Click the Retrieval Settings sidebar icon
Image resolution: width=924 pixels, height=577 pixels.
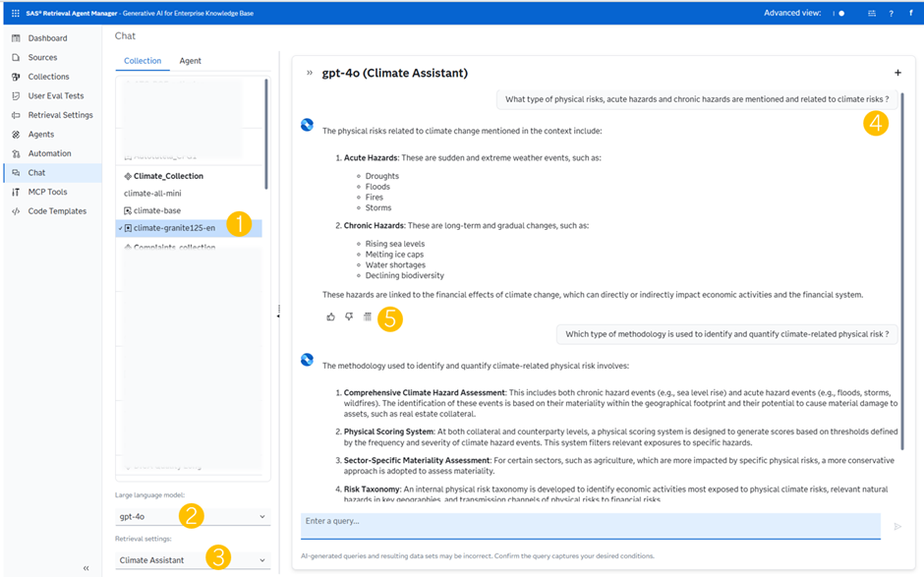click(x=16, y=115)
